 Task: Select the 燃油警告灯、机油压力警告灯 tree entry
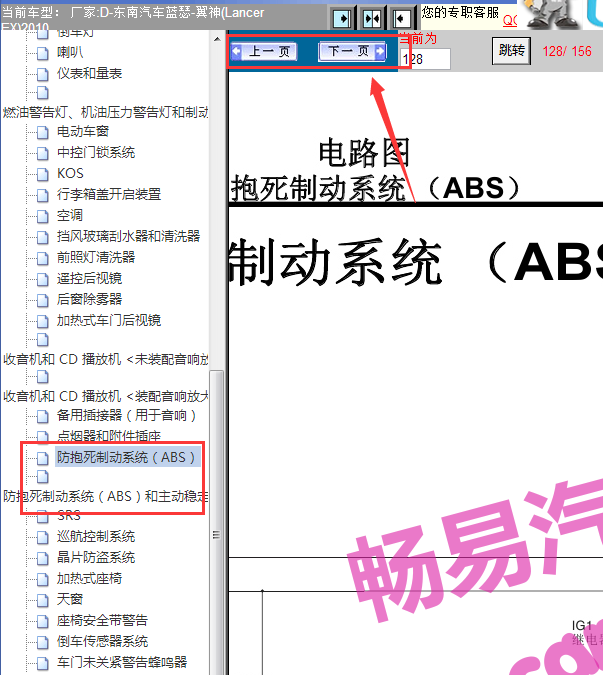(x=105, y=112)
